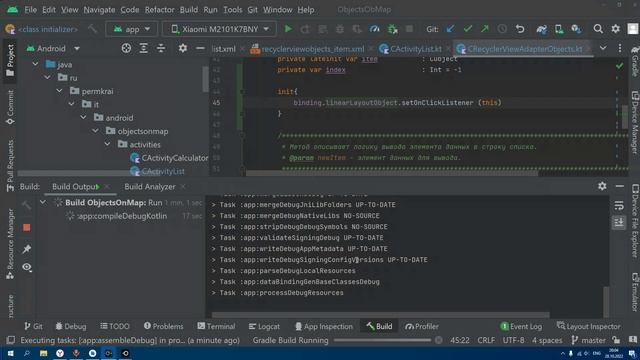Viewport: 640px width, 360px height.
Task: Switch to CActivityList.kt editor tab
Action: coord(415,49)
